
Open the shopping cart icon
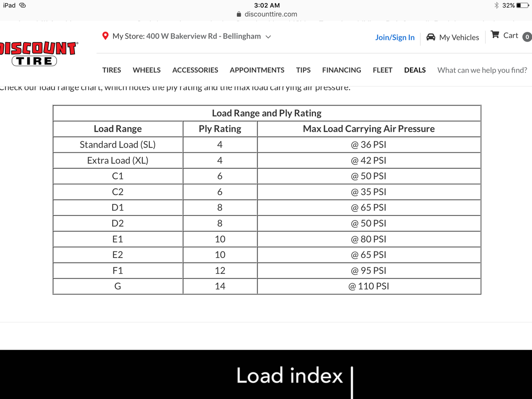pyautogui.click(x=496, y=35)
